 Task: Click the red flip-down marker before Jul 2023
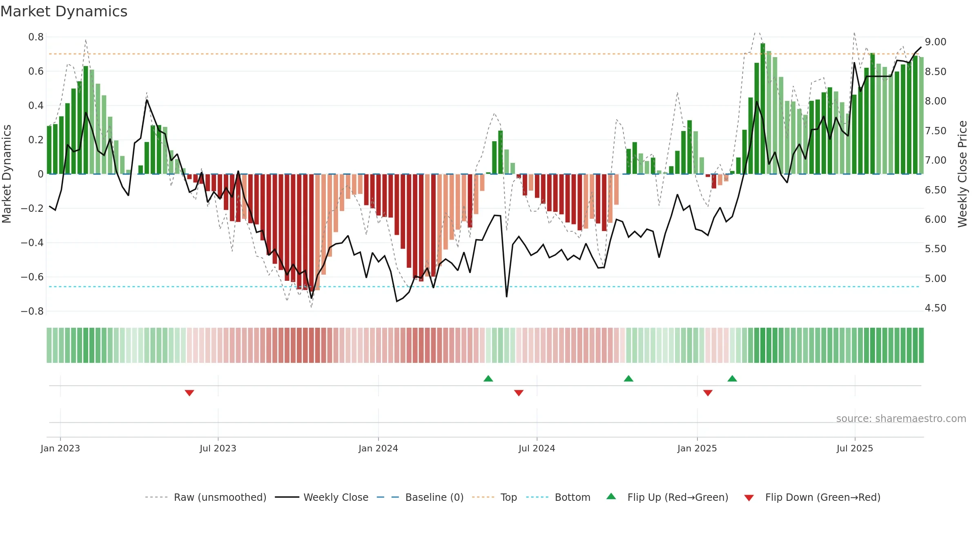(189, 393)
